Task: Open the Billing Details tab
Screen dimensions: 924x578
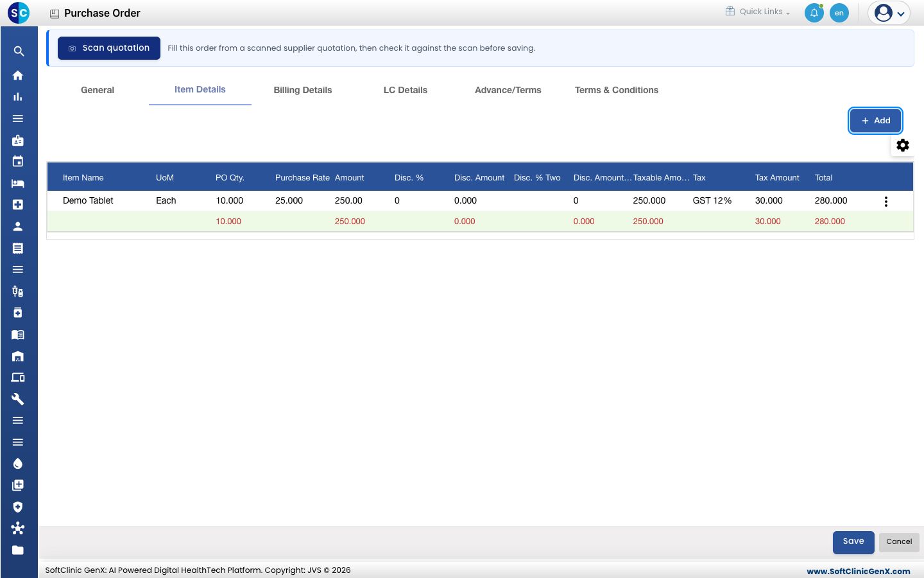Action: (303, 90)
